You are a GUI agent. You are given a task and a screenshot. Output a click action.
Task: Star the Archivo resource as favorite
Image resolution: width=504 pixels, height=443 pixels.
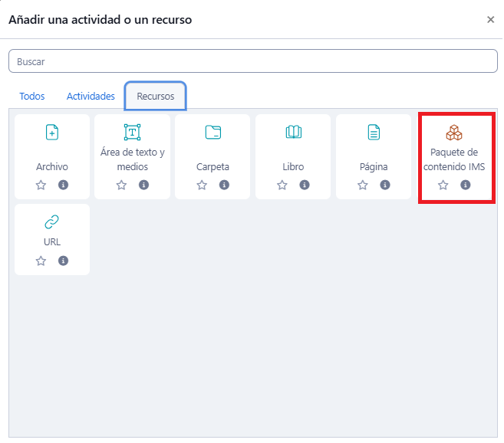(41, 185)
